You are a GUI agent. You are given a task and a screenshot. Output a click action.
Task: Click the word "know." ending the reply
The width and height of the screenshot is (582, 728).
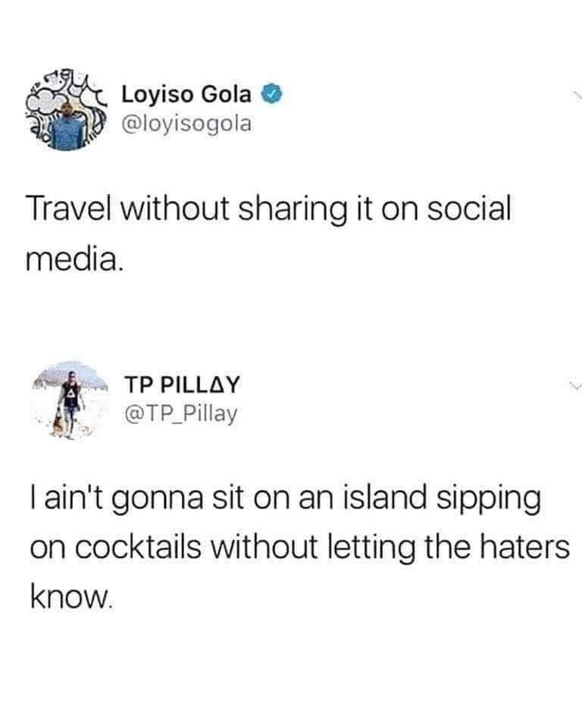[71, 597]
